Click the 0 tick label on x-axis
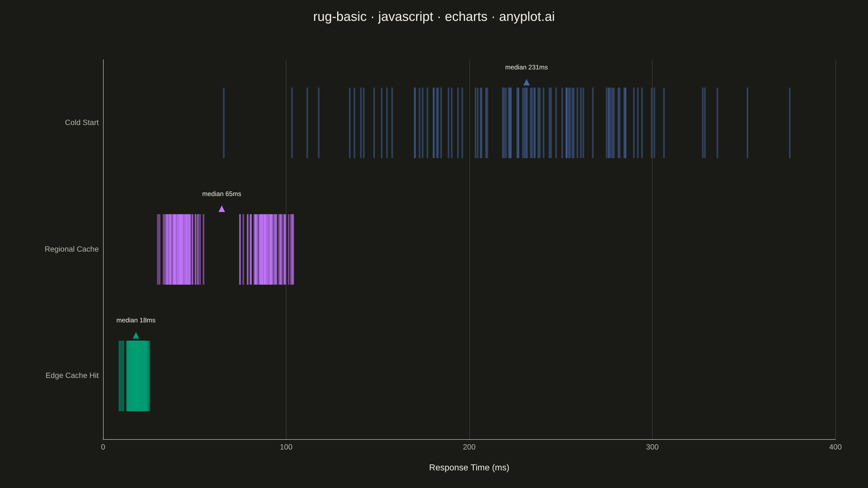Screen dimensions: 868x488 coord(103,447)
